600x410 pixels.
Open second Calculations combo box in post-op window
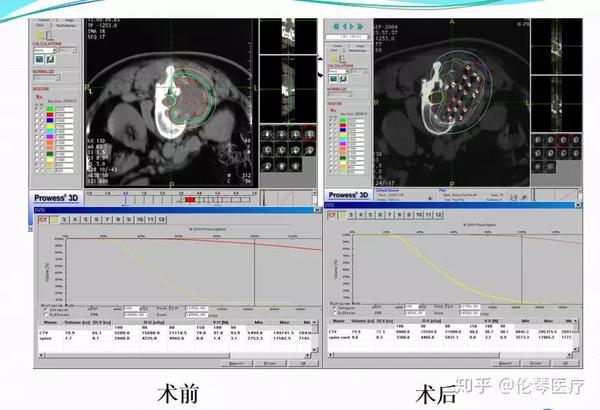(359, 71)
